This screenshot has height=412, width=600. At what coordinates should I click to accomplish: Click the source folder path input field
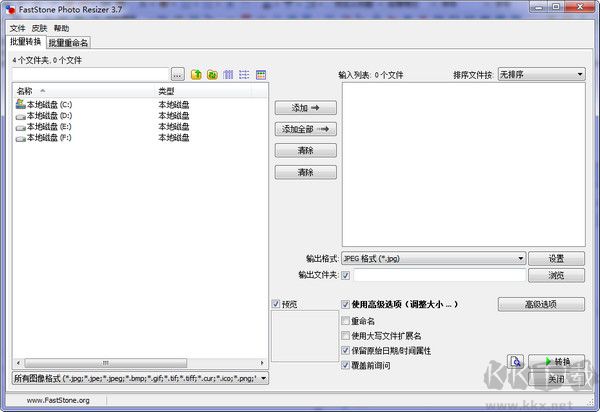(91, 75)
